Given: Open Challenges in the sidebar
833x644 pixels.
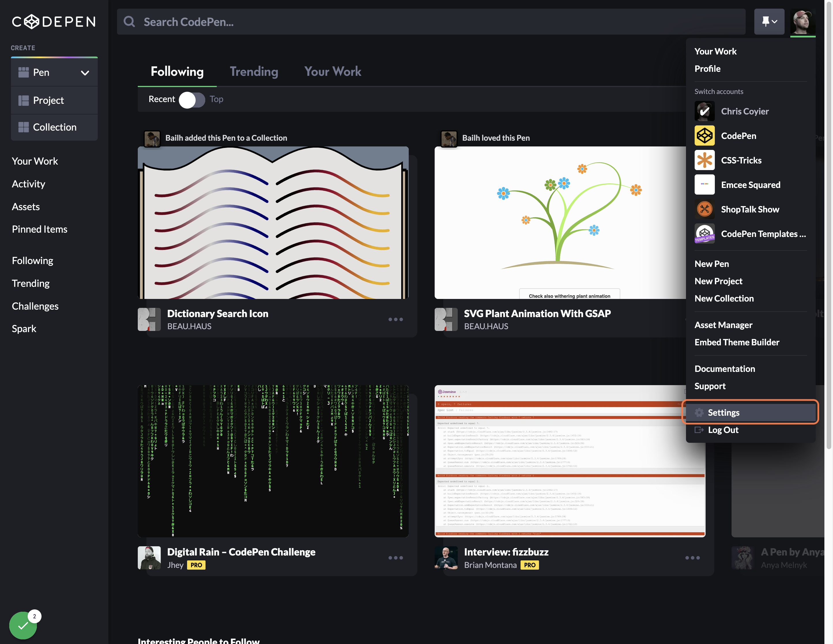Looking at the screenshot, I should coord(35,306).
